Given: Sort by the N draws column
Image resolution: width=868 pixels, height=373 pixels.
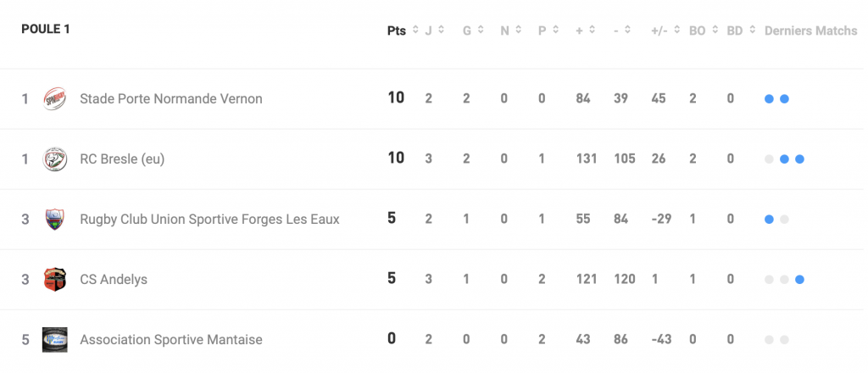Looking at the screenshot, I should [517, 31].
